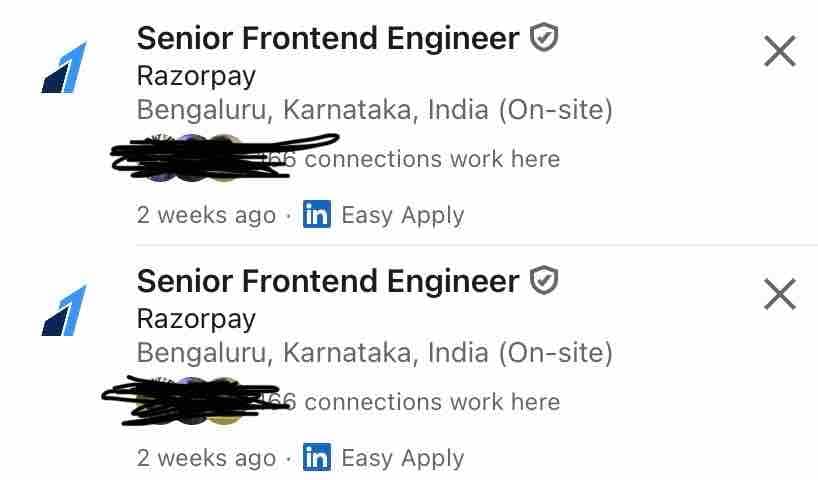This screenshot has height=480, width=818.
Task: Click the verified shield badge in the first listing
Action: point(543,38)
